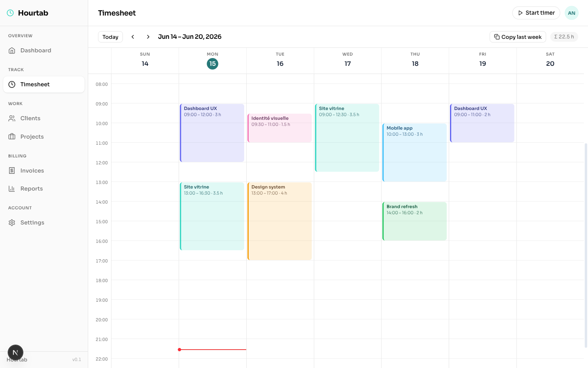The image size is (588, 368).
Task: Open Monday Site vitrine 13:00–16:30 entry
Action: pyautogui.click(x=212, y=216)
